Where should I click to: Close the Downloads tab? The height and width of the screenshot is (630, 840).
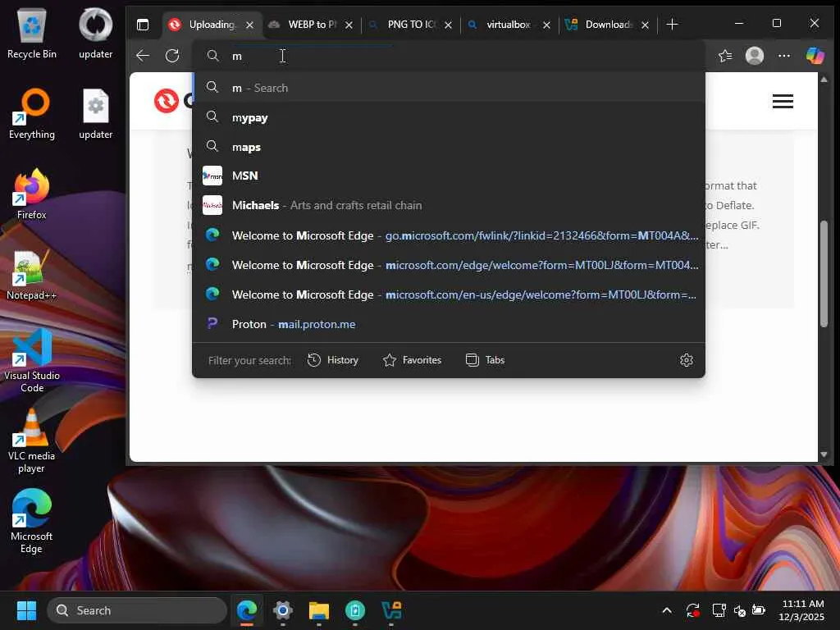pos(645,25)
